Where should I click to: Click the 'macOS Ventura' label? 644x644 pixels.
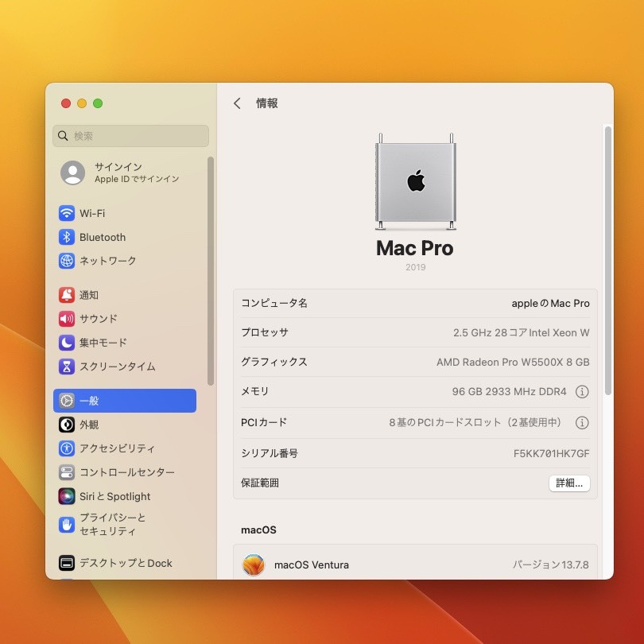[312, 565]
